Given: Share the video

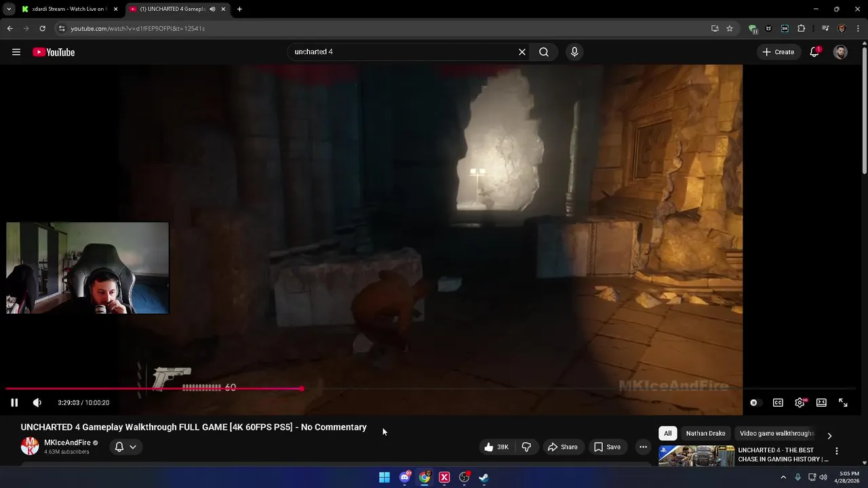Looking at the screenshot, I should coord(562,447).
